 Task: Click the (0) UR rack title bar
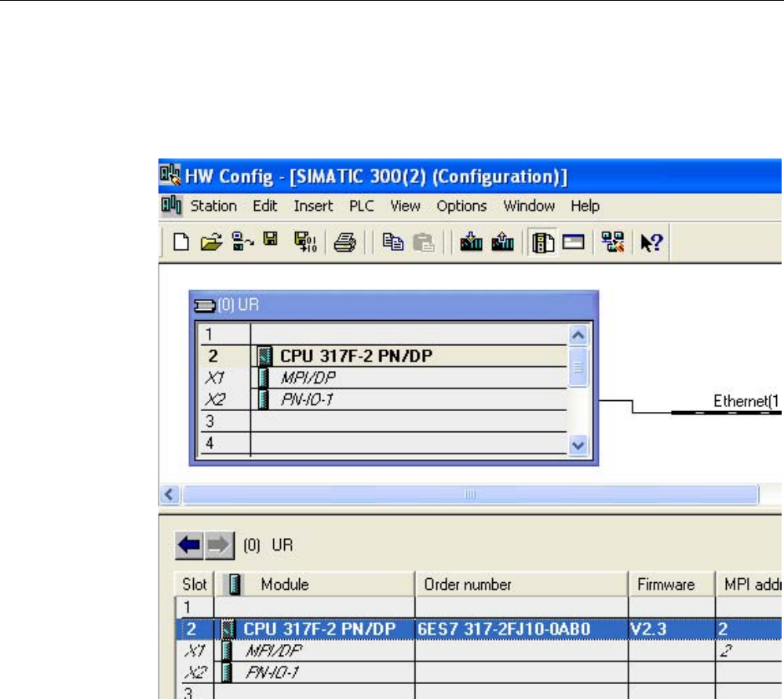tap(394, 305)
